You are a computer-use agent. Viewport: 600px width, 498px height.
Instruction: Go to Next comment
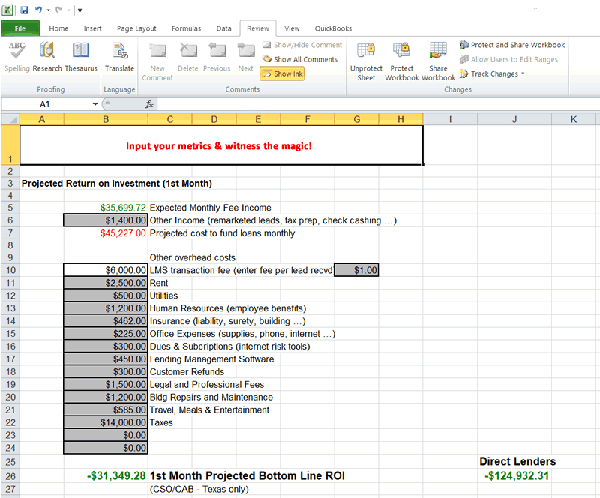coord(246,57)
